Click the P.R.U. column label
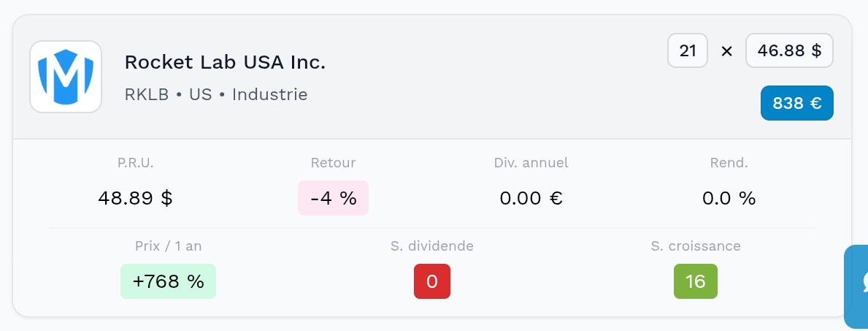 [x=136, y=162]
